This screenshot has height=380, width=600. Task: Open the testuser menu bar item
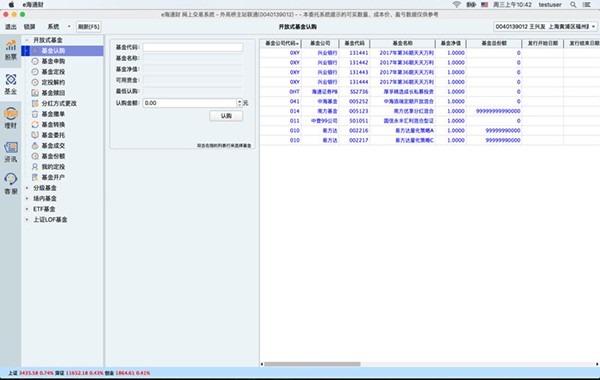tap(550, 5)
